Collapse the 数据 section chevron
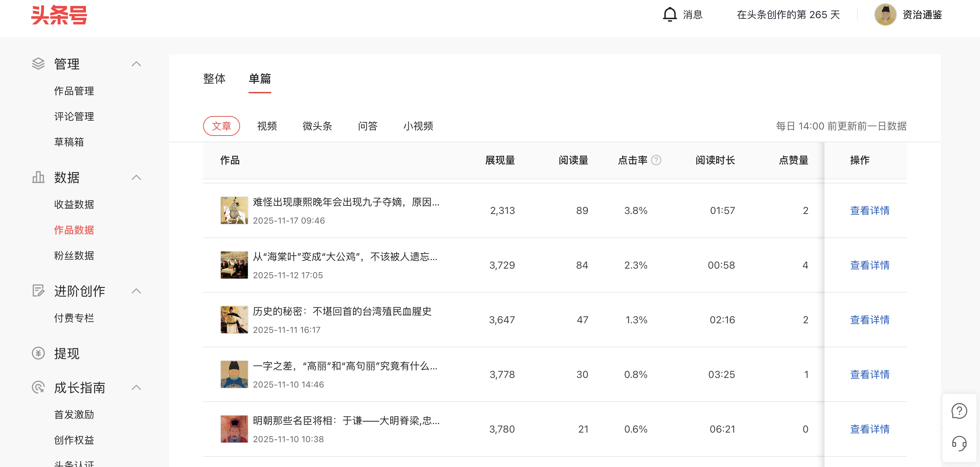 pyautogui.click(x=136, y=177)
